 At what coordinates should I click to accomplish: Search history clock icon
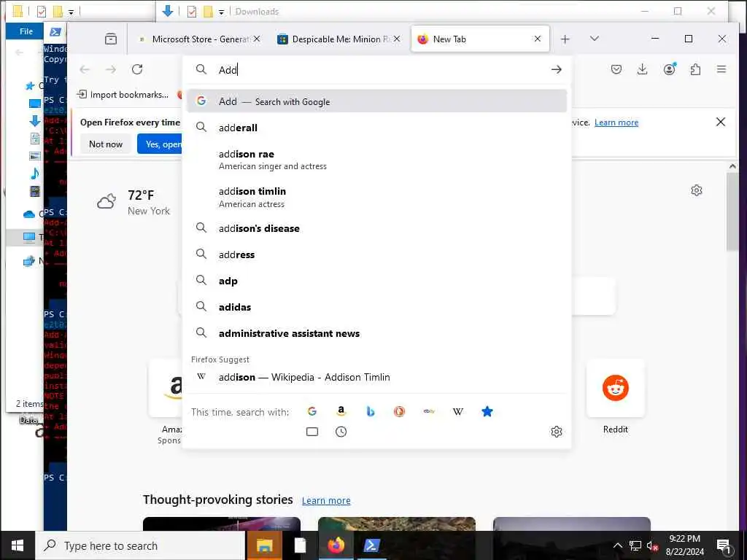(341, 432)
